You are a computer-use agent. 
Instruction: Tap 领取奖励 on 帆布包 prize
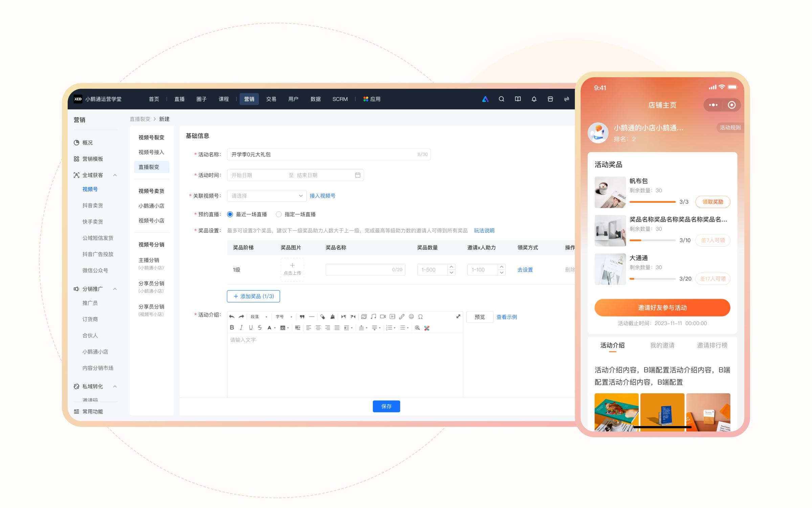(x=713, y=202)
